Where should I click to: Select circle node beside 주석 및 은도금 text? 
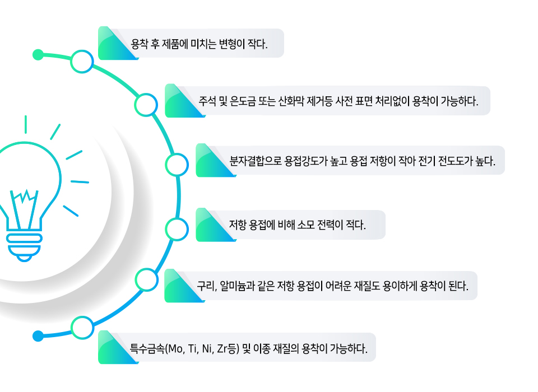tap(146, 105)
